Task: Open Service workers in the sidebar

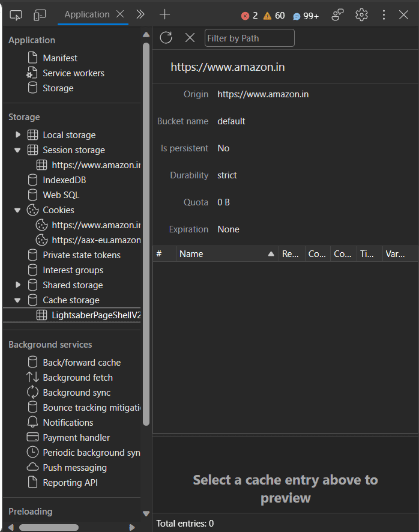Action: pos(73,73)
